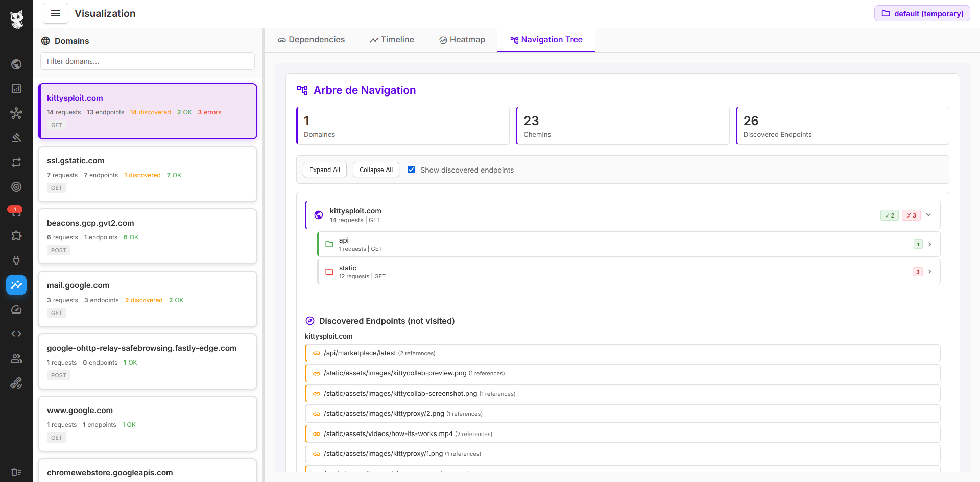The image size is (980, 482).
Task: Open the users panel icon in sidebar
Action: point(16,358)
